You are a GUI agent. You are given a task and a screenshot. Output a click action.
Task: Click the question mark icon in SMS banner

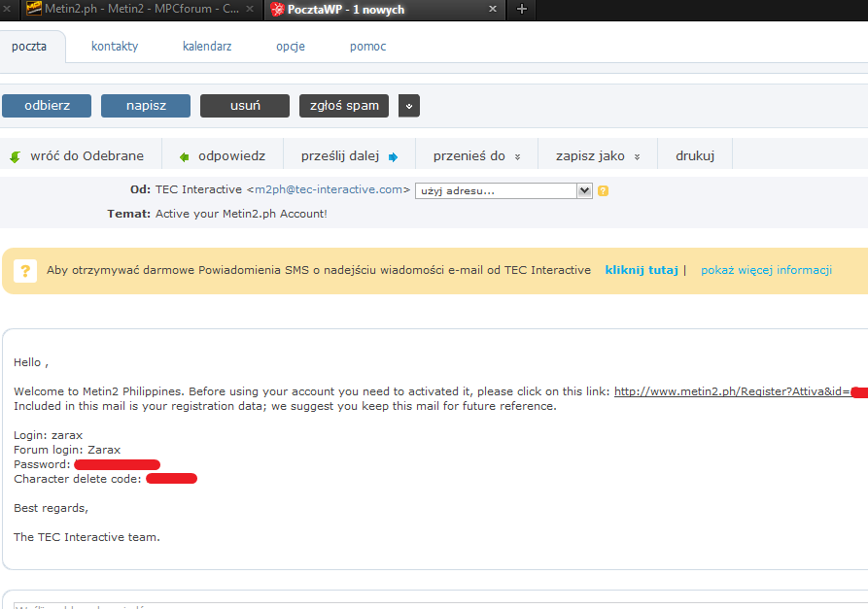pos(25,271)
